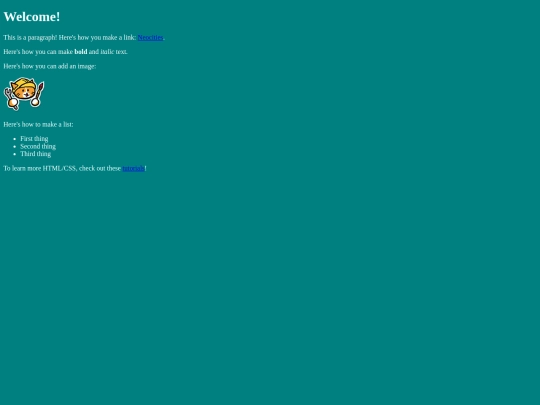Select the Third thing list item
The height and width of the screenshot is (405, 540).
[35, 154]
